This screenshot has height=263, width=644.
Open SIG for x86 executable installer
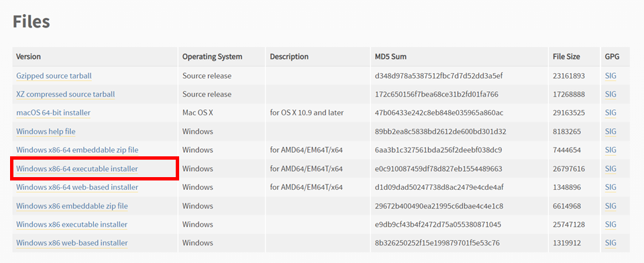(610, 224)
